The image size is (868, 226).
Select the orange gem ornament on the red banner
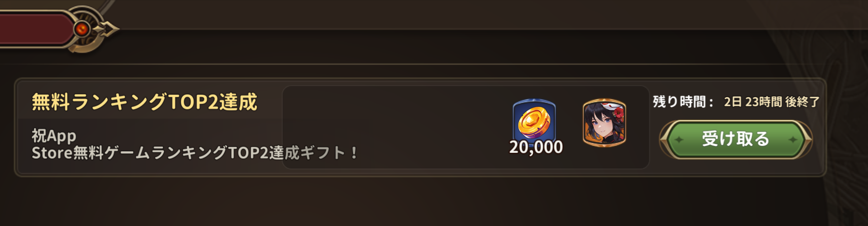tap(82, 29)
